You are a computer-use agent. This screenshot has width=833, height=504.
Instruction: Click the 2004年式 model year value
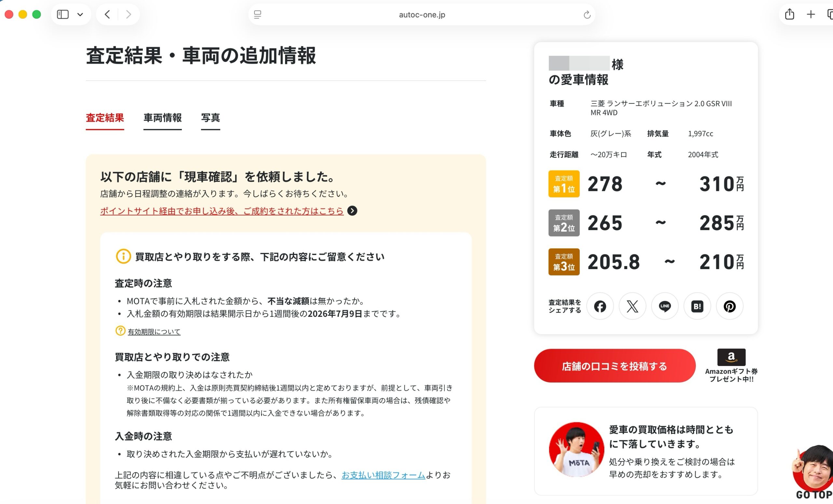tap(703, 155)
